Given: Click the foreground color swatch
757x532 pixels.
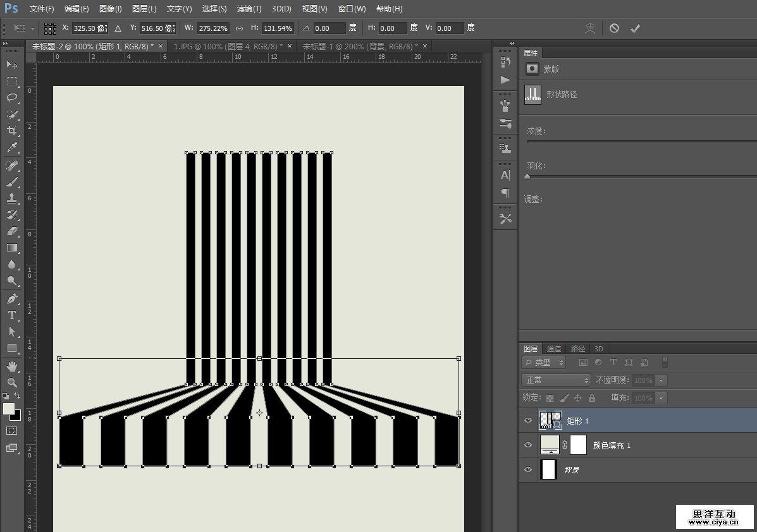Looking at the screenshot, I should point(9,409).
